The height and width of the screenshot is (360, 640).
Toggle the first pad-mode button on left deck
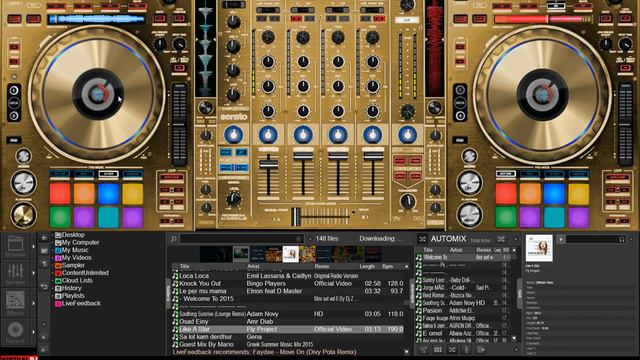point(60,174)
